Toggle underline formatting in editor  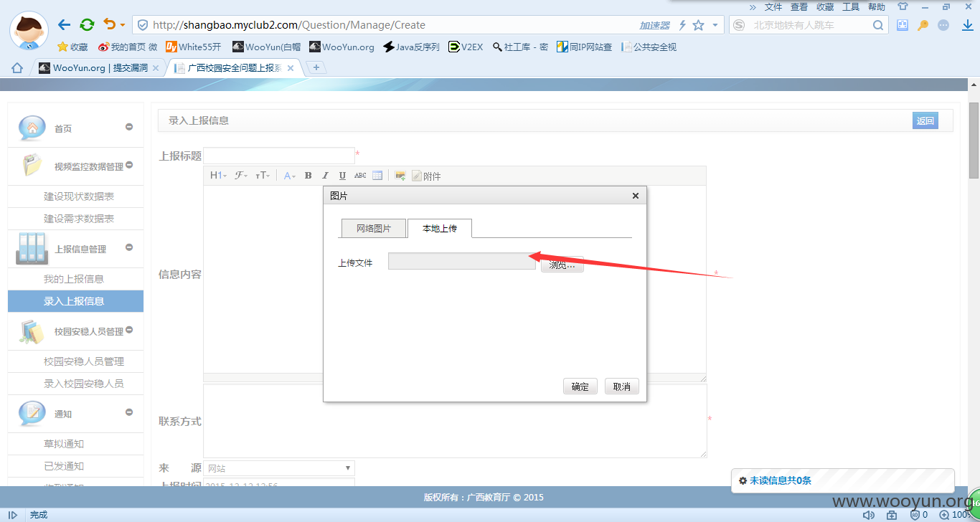coord(342,176)
